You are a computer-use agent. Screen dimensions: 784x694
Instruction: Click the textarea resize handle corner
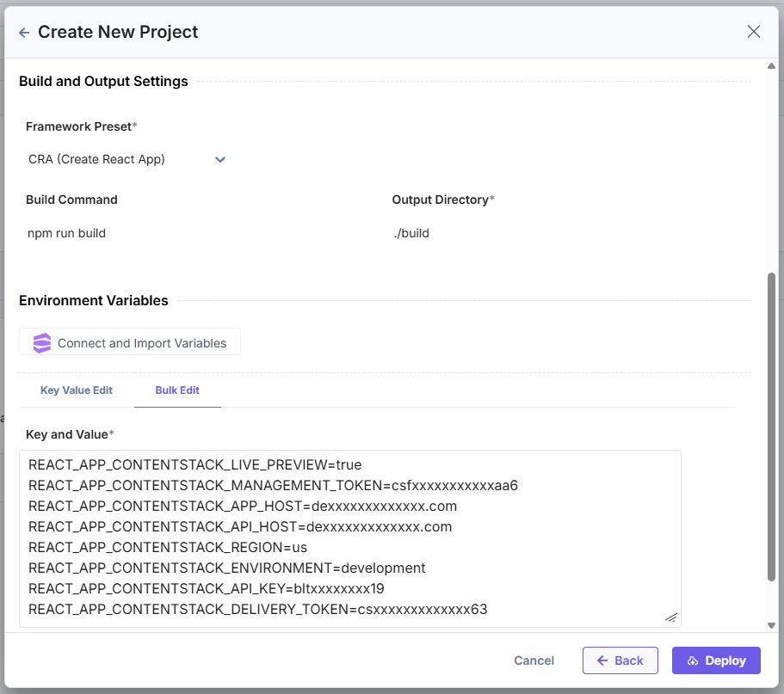tap(671, 617)
